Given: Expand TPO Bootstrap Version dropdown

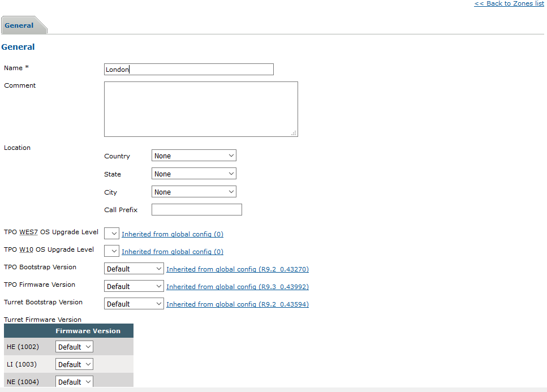Looking at the screenshot, I should click(134, 269).
